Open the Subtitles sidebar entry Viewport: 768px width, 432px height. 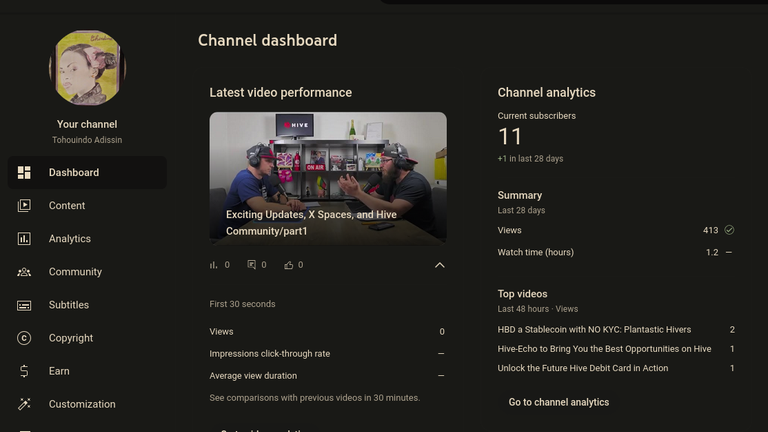point(87,305)
